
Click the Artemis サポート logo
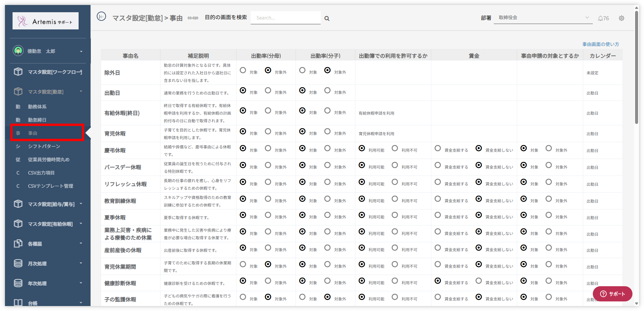[x=46, y=21]
